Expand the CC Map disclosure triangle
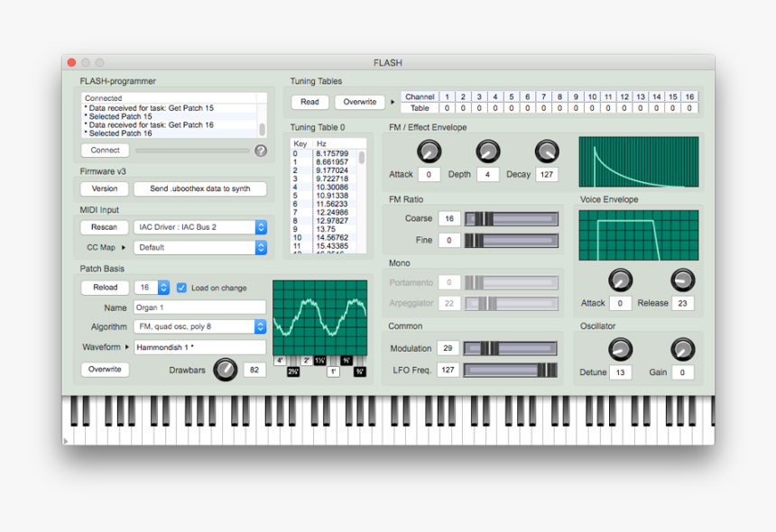 point(124,247)
